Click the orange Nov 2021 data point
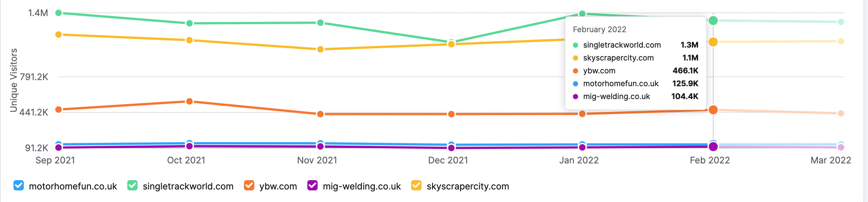 321,114
